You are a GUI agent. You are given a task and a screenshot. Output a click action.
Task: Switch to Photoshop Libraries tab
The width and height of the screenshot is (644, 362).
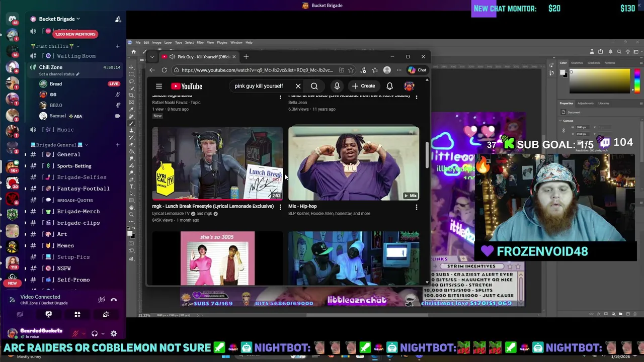(604, 103)
